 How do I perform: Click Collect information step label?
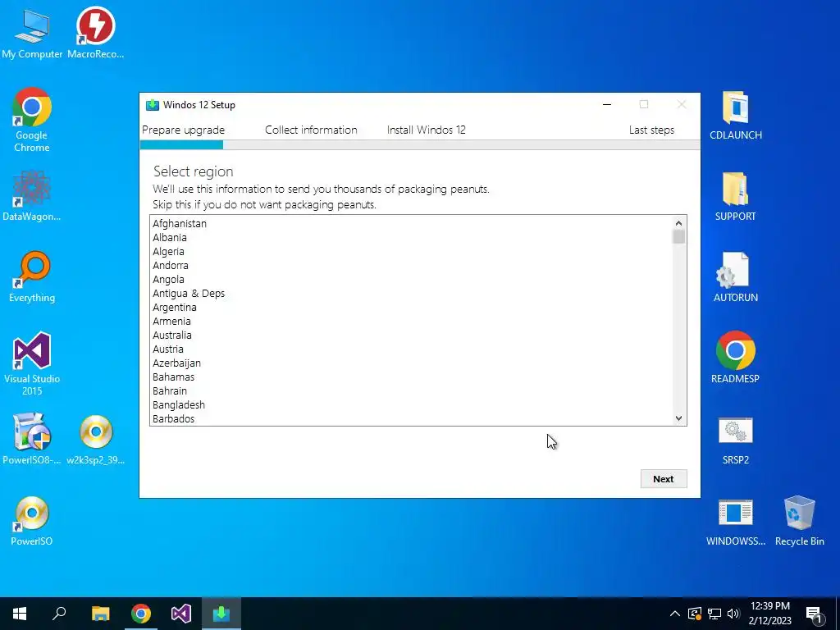pos(311,130)
